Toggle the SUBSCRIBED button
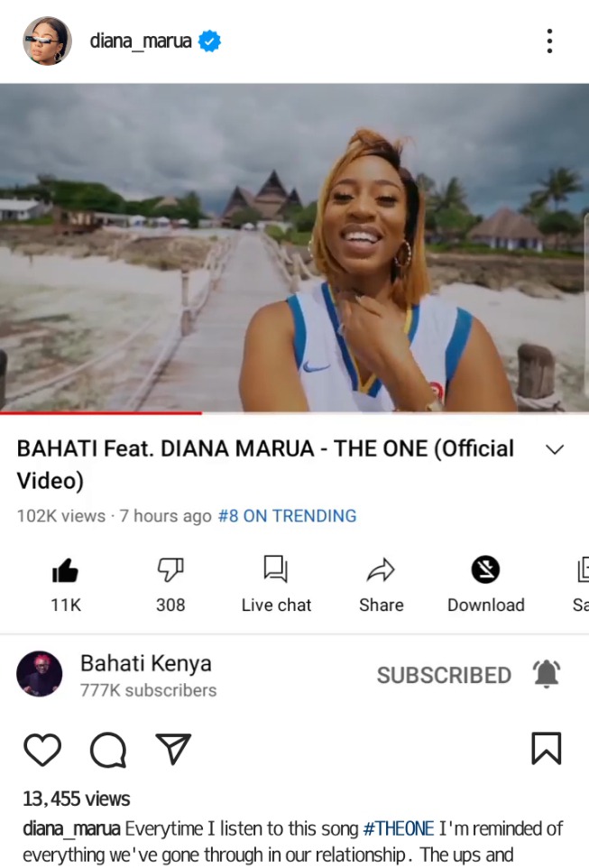 [x=444, y=675]
